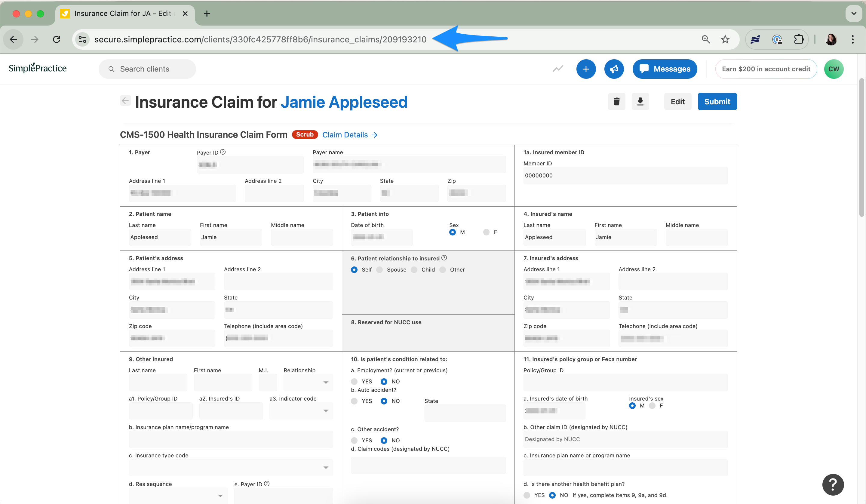Screen dimensions: 866x504
Task: Open Insurance type code dropdown
Action: (231, 468)
